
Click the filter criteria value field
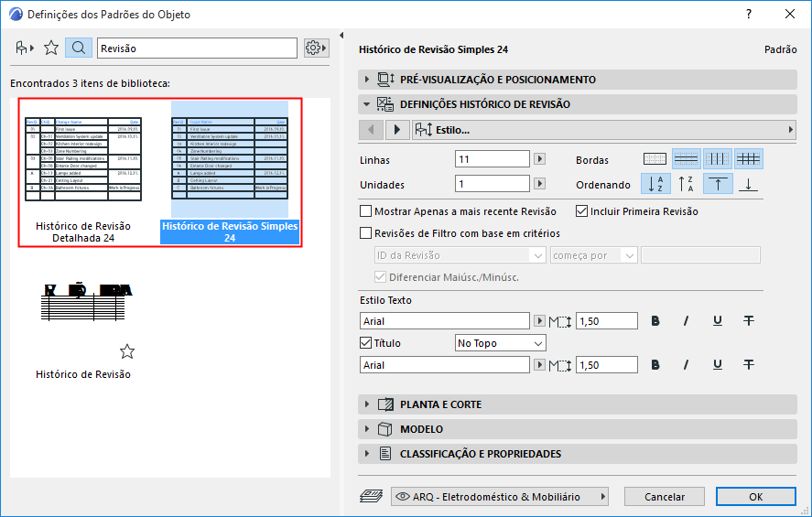coord(700,255)
